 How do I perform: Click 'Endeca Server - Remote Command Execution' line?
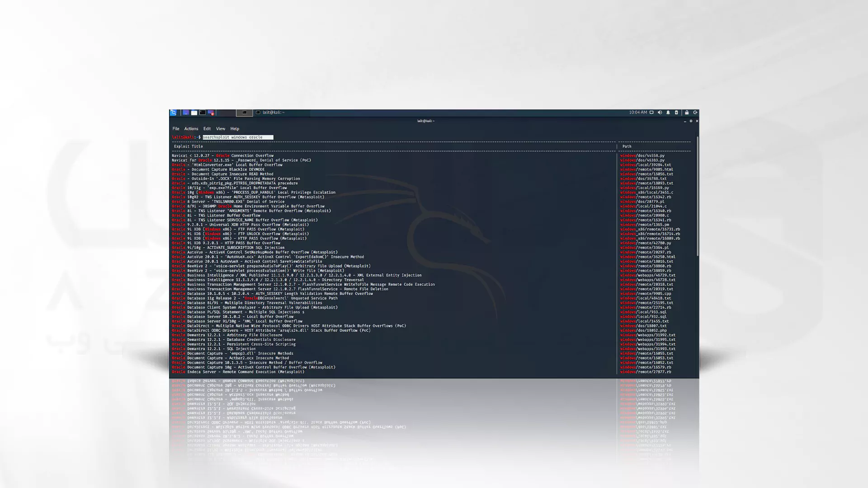pos(238,372)
